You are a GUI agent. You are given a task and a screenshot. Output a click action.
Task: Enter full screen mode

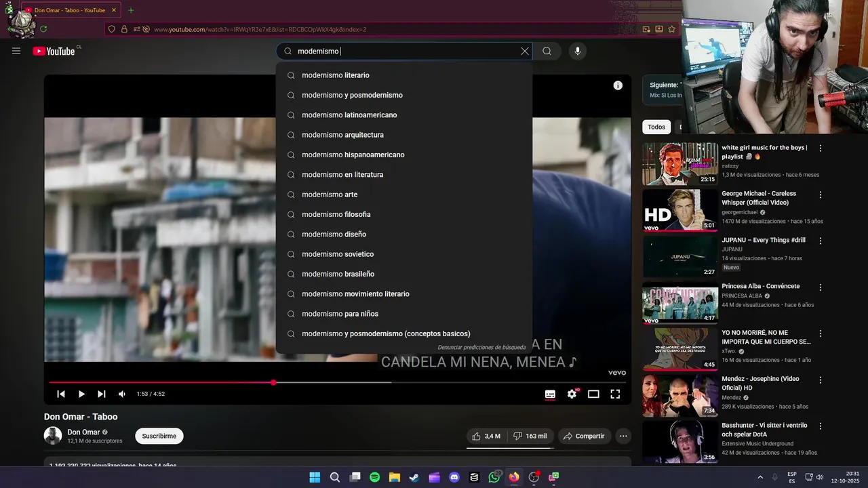pyautogui.click(x=615, y=394)
